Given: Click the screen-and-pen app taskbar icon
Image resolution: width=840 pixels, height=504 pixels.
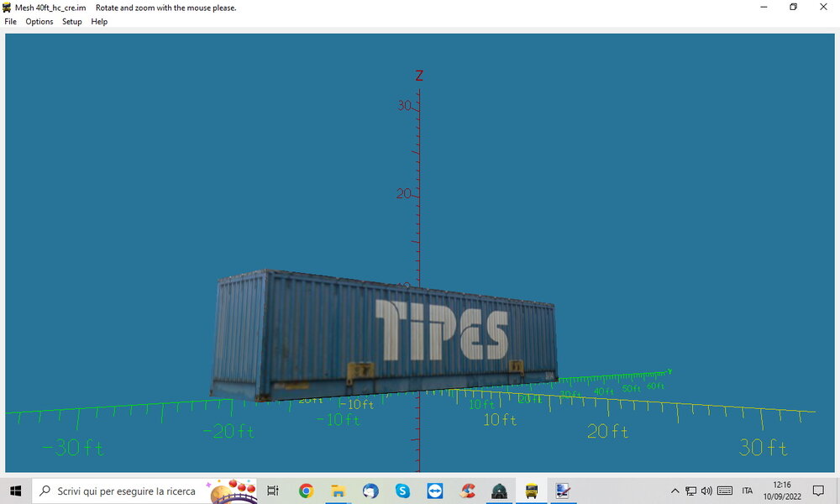Looking at the screenshot, I should (563, 491).
